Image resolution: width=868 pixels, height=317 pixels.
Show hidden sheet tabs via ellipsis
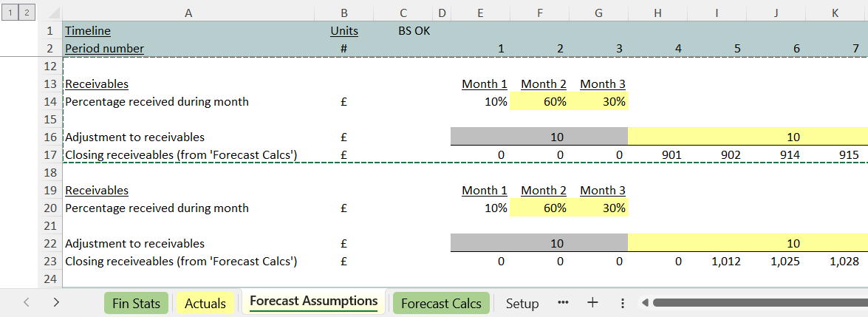[x=563, y=303]
